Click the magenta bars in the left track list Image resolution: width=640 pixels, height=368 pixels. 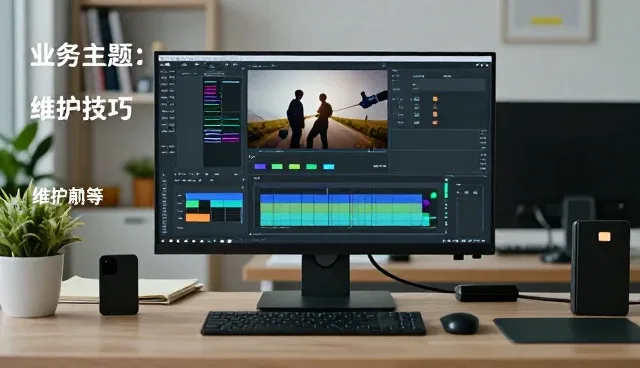coord(210,90)
